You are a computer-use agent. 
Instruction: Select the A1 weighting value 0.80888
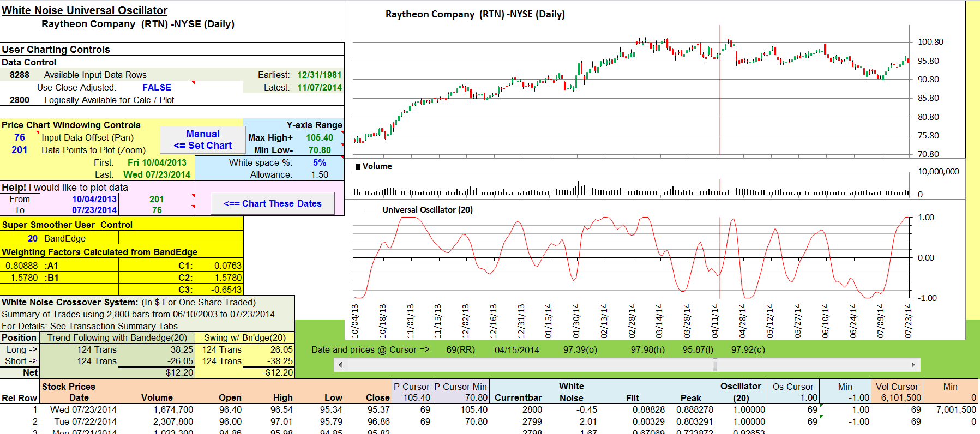[x=22, y=266]
